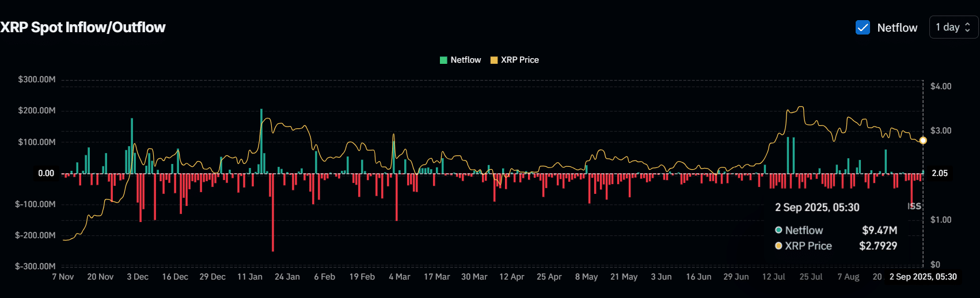Click the $4.00 price axis label
Screen dimensions: 980x298
[941, 86]
